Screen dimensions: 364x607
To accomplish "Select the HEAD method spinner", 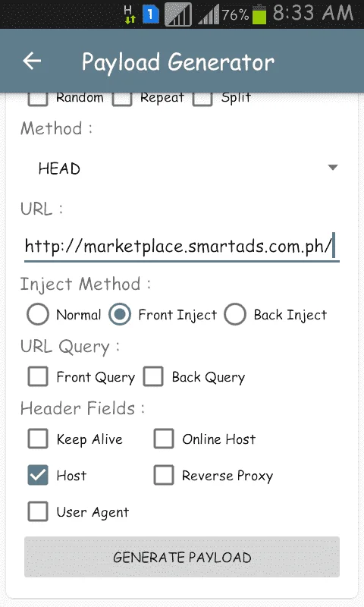I will pos(182,168).
